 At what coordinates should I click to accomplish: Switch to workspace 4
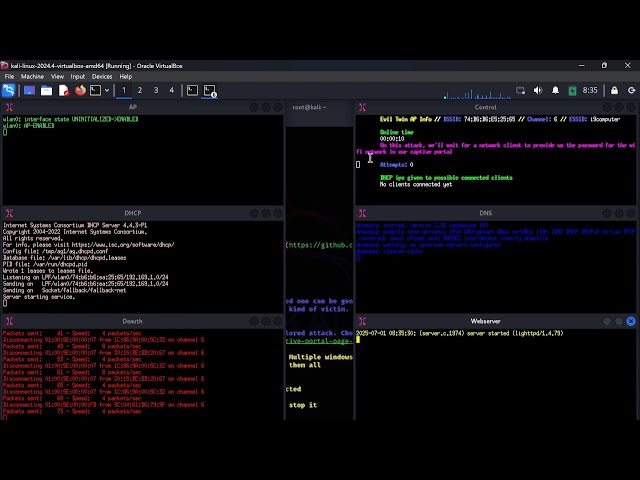[x=171, y=90]
